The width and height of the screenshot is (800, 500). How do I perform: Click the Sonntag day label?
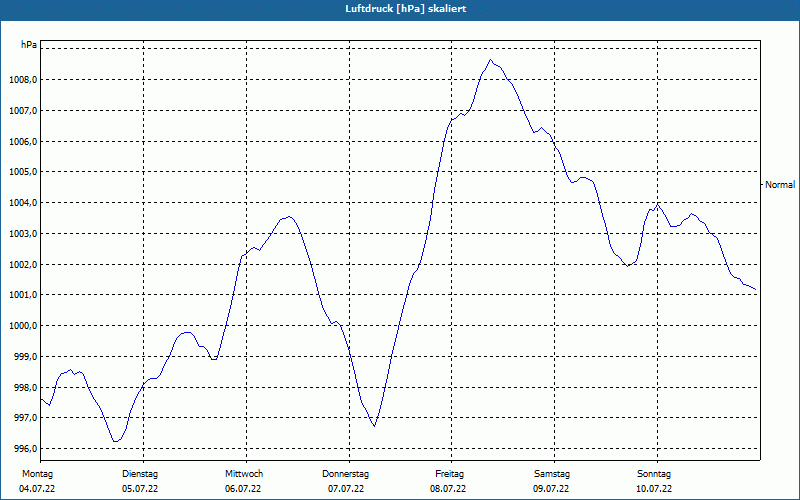click(x=654, y=474)
